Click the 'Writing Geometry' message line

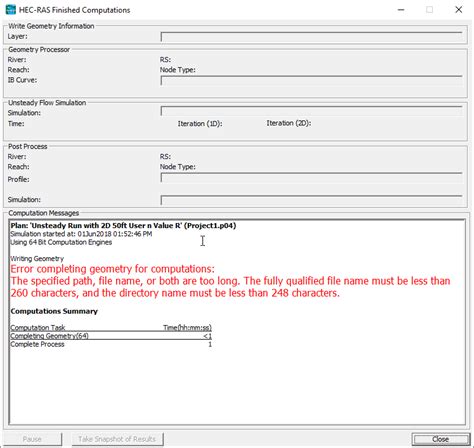pyautogui.click(x=37, y=259)
